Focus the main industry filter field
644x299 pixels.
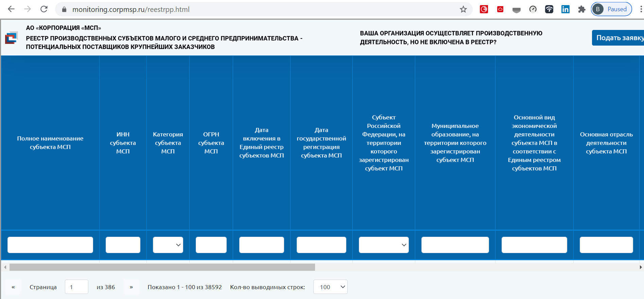click(x=606, y=245)
